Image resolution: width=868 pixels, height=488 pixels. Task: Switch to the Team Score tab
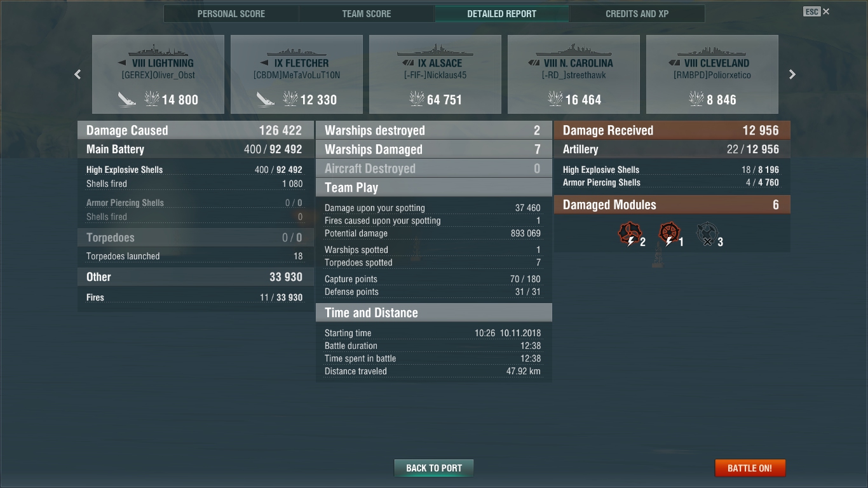click(x=367, y=14)
